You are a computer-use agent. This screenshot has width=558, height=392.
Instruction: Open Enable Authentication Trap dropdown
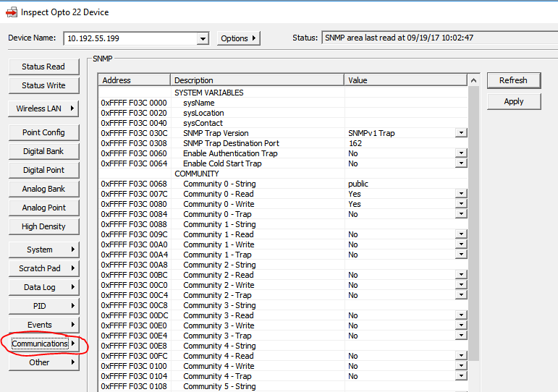coord(461,153)
